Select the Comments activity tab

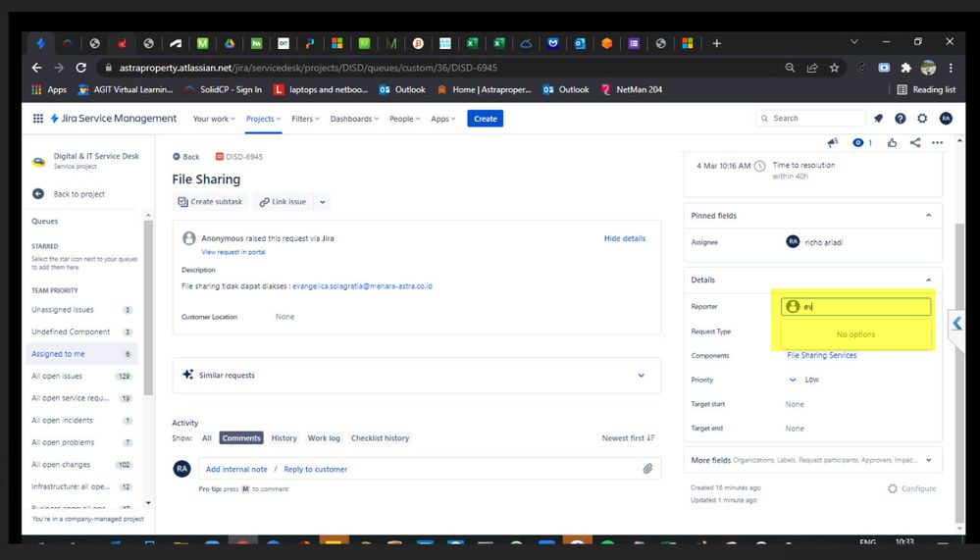tap(241, 438)
